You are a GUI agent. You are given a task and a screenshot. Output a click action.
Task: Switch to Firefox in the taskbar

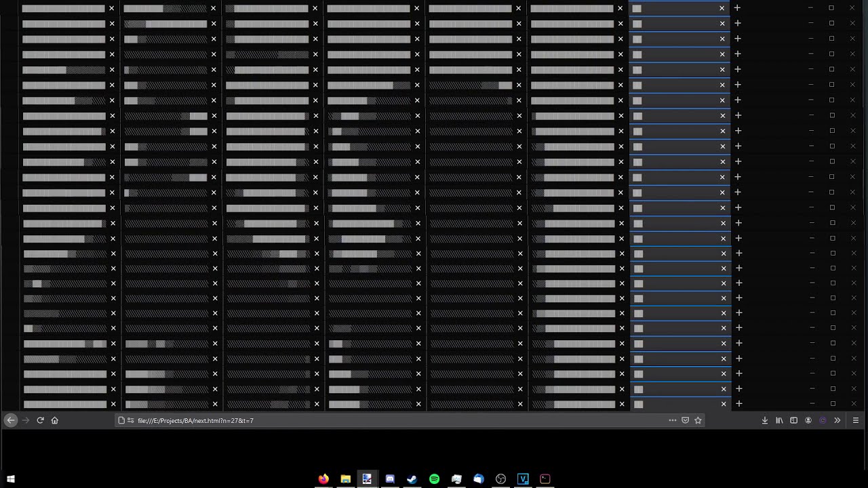coord(323,479)
